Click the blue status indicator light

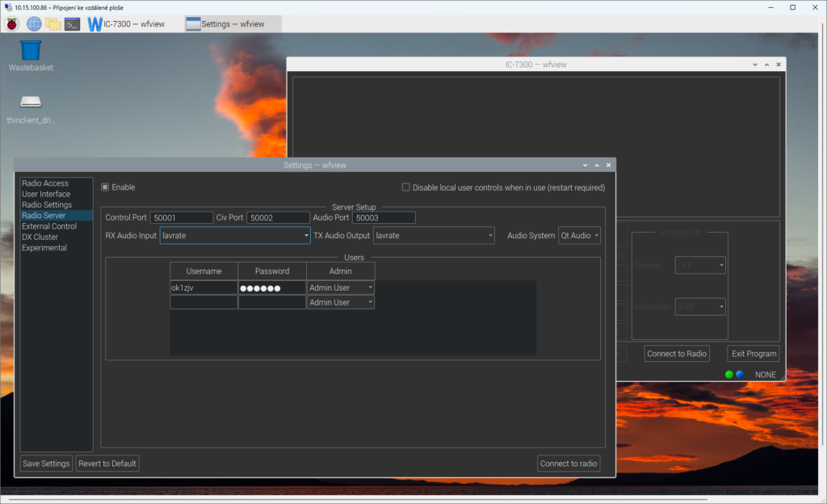(739, 375)
